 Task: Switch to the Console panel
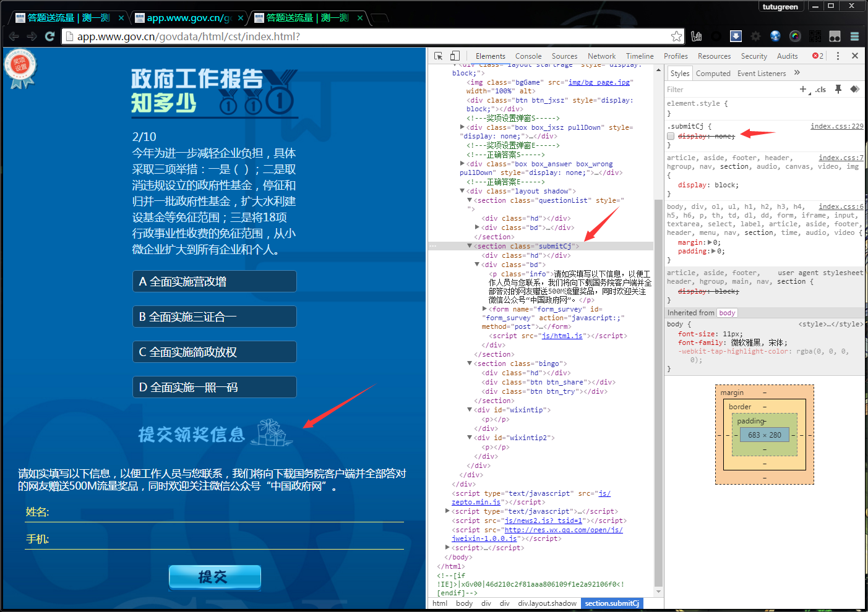click(x=528, y=56)
